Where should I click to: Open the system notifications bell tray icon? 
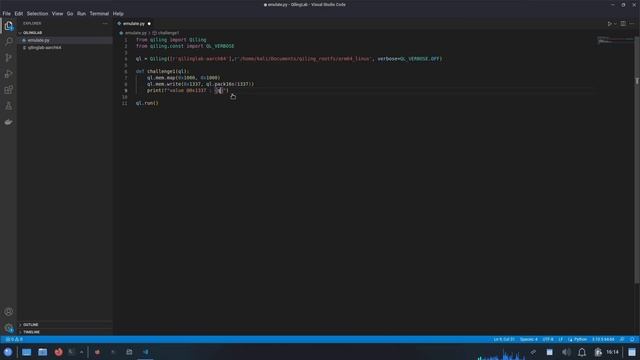[x=582, y=352]
